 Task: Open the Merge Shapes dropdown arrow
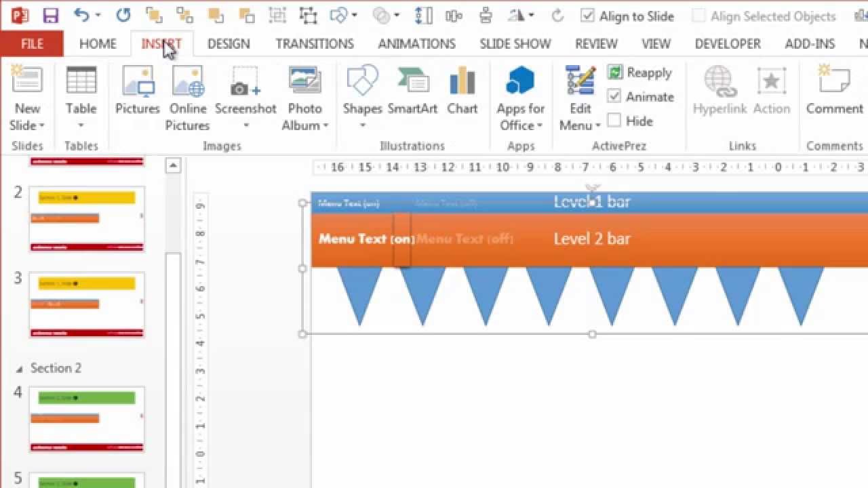click(397, 16)
